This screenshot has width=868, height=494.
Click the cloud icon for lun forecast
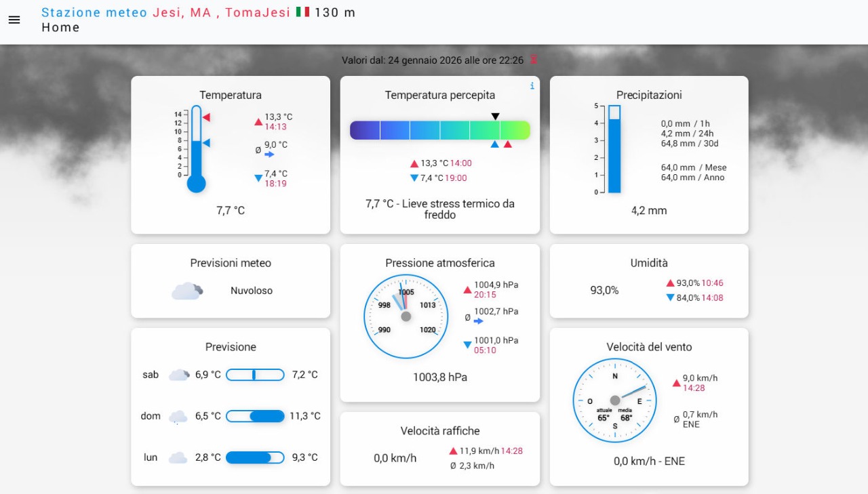[178, 458]
